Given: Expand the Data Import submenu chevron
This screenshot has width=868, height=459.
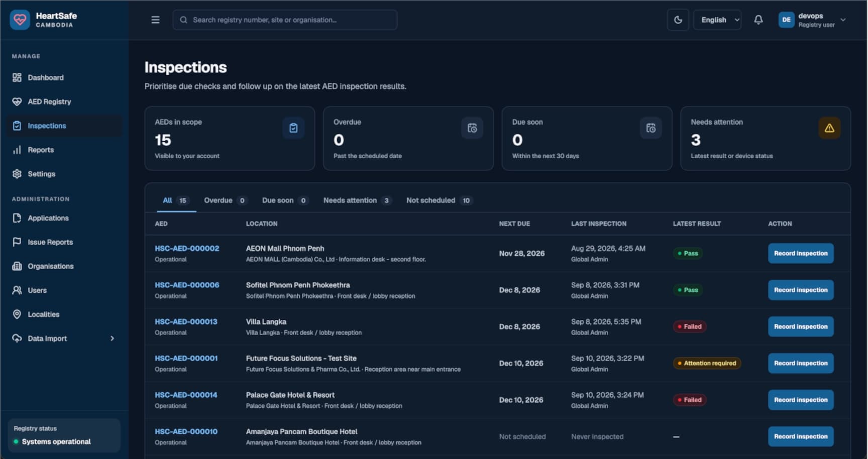Looking at the screenshot, I should tap(112, 338).
